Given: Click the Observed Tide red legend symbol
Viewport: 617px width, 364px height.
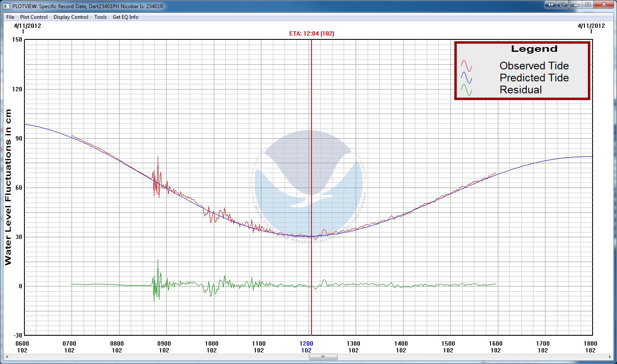Looking at the screenshot, I should click(x=466, y=66).
